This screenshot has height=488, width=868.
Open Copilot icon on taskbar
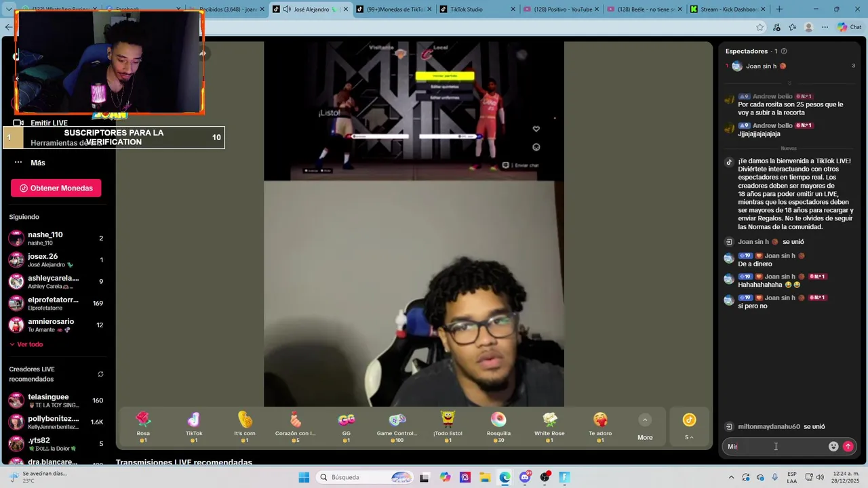(445, 477)
